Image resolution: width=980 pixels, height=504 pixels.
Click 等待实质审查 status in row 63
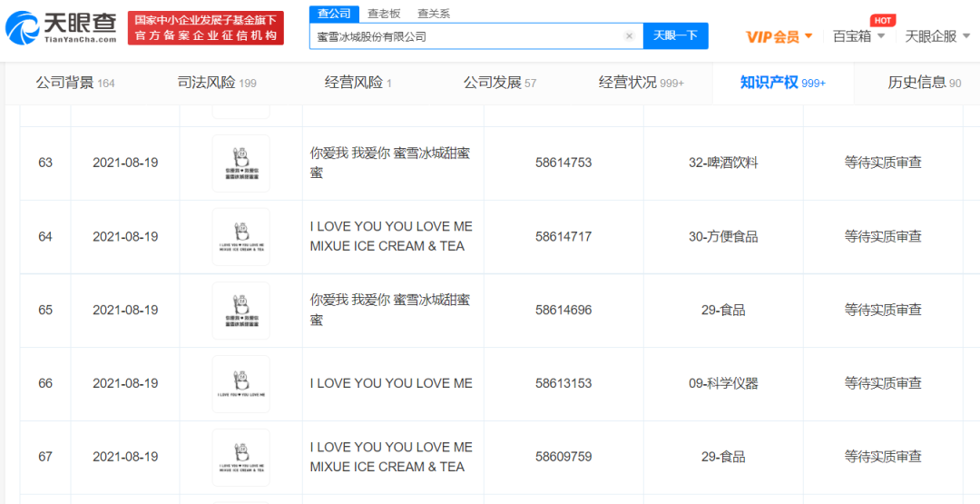coord(883,163)
